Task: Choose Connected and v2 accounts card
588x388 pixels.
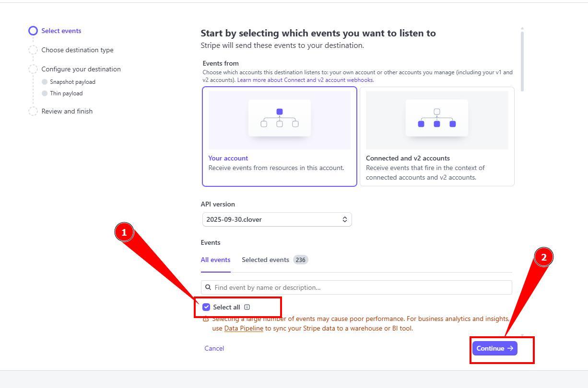Action: (436, 137)
